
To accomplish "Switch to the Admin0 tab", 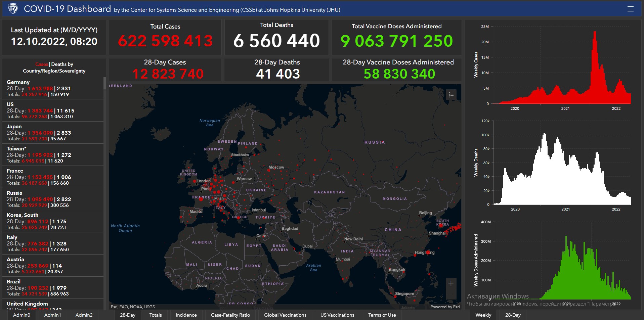I will pos(22,315).
